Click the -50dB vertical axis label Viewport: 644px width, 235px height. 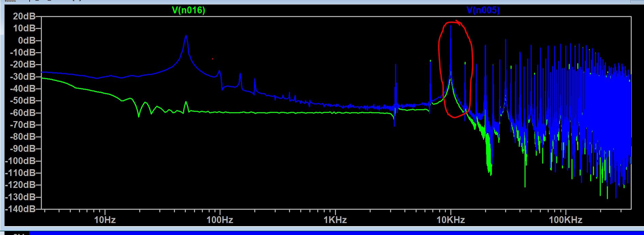[22, 100]
